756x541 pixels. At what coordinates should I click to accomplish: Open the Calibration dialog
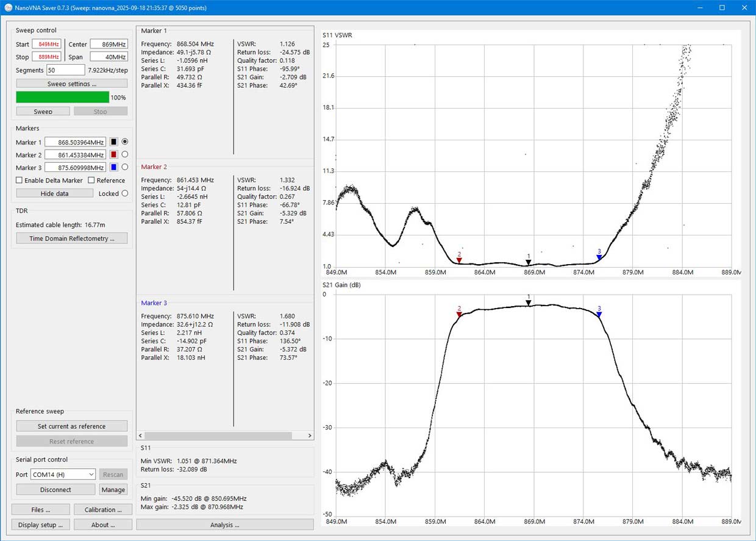(103, 510)
